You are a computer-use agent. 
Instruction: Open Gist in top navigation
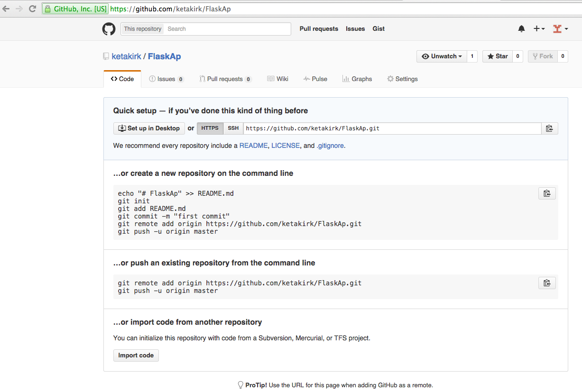click(379, 29)
